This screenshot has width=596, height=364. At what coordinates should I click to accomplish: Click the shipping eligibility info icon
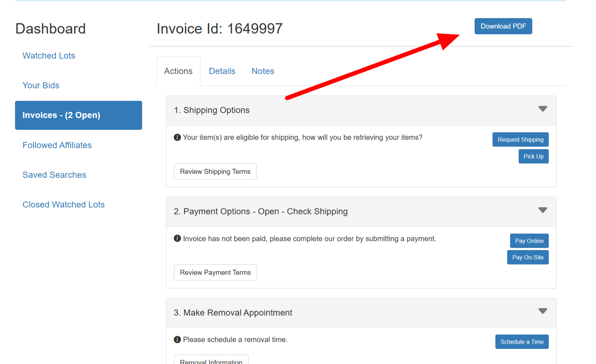(177, 137)
